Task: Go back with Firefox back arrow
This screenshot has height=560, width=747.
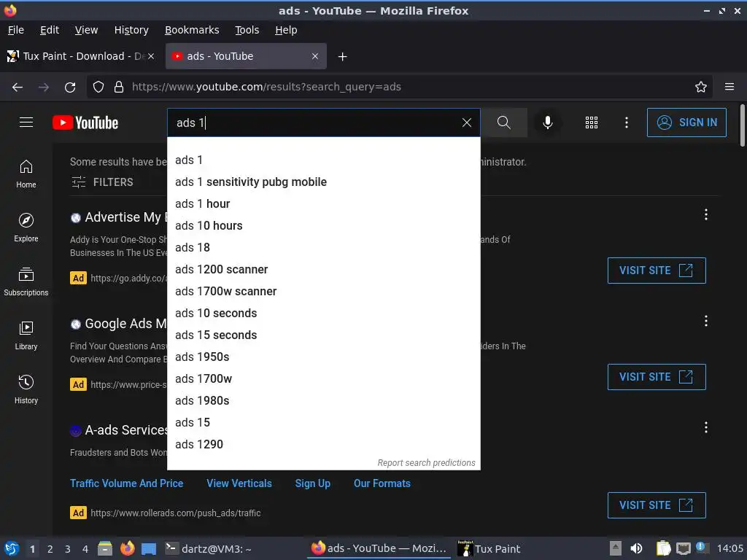Action: pyautogui.click(x=18, y=87)
